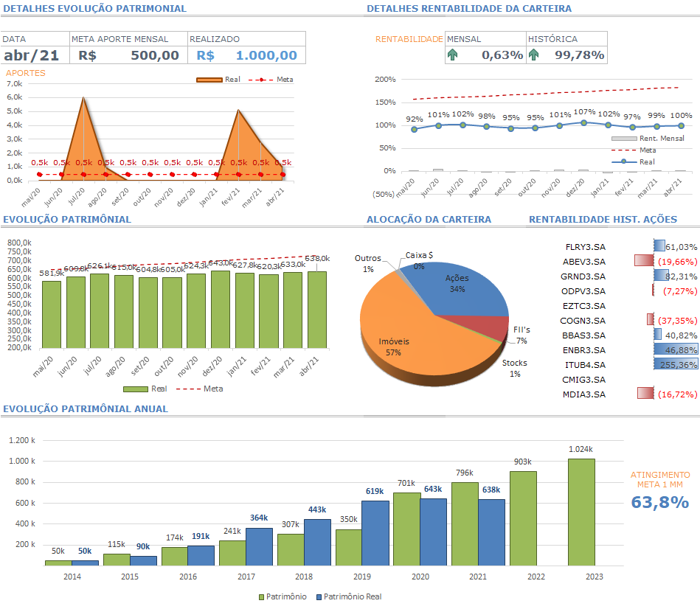Click the 903k green bar for 2022
700x609 pixels.
523,518
